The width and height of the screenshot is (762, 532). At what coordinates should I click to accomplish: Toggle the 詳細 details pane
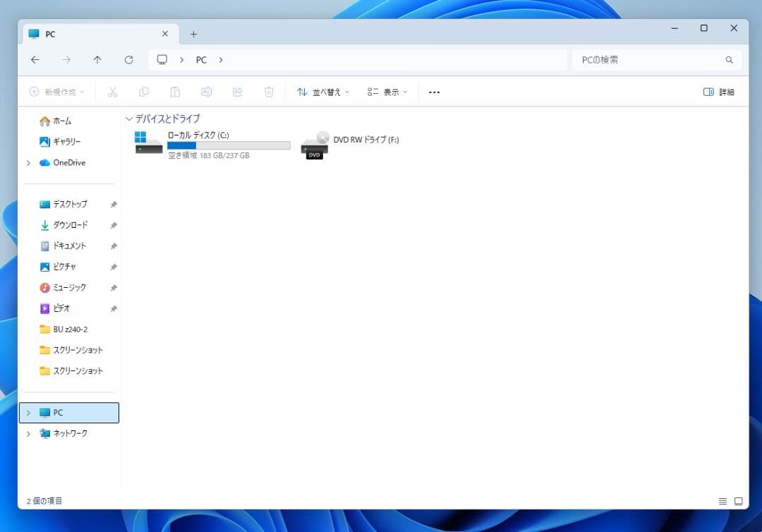pyautogui.click(x=719, y=92)
